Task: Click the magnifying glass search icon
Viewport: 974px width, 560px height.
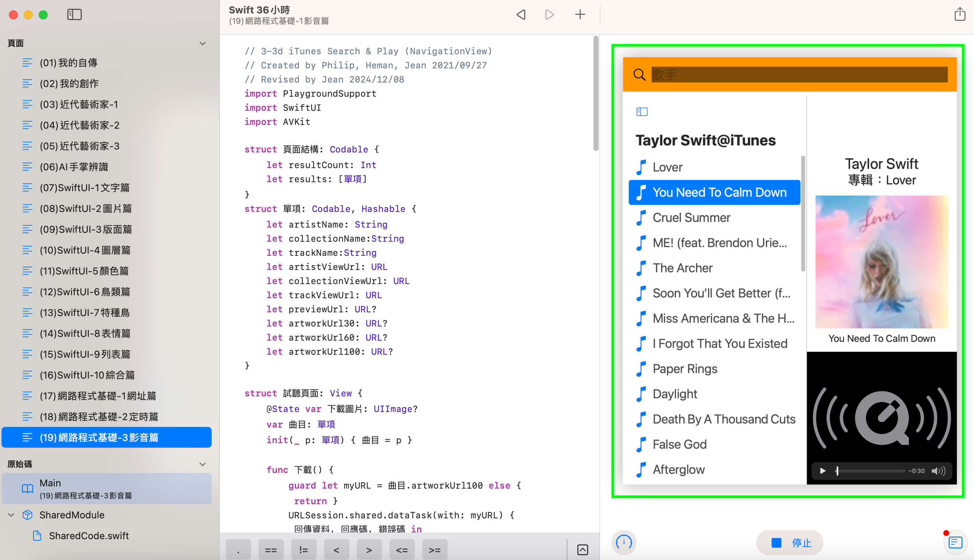Action: (x=639, y=75)
